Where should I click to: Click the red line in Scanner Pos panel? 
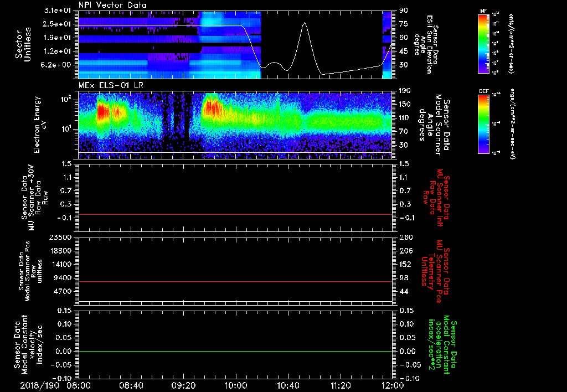click(x=235, y=282)
